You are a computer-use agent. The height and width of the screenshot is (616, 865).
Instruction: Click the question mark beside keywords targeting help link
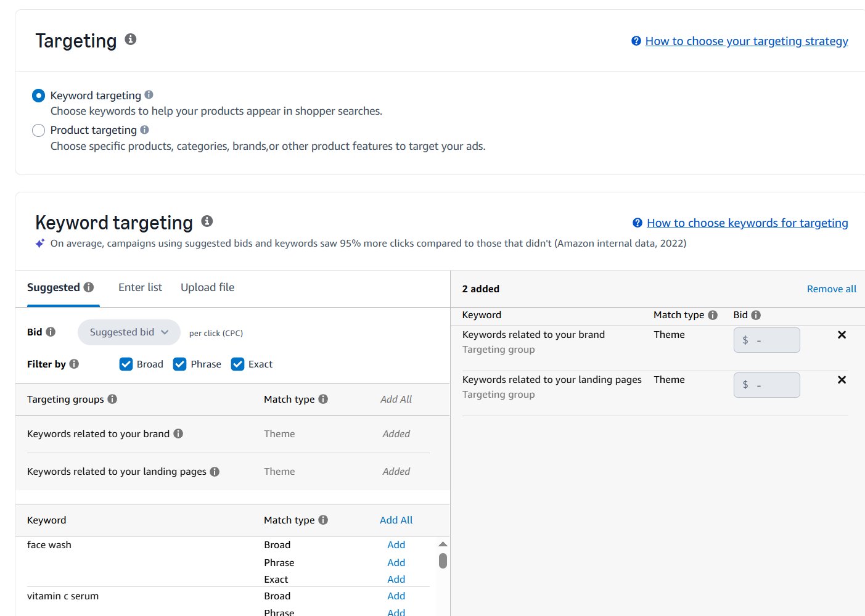[637, 223]
